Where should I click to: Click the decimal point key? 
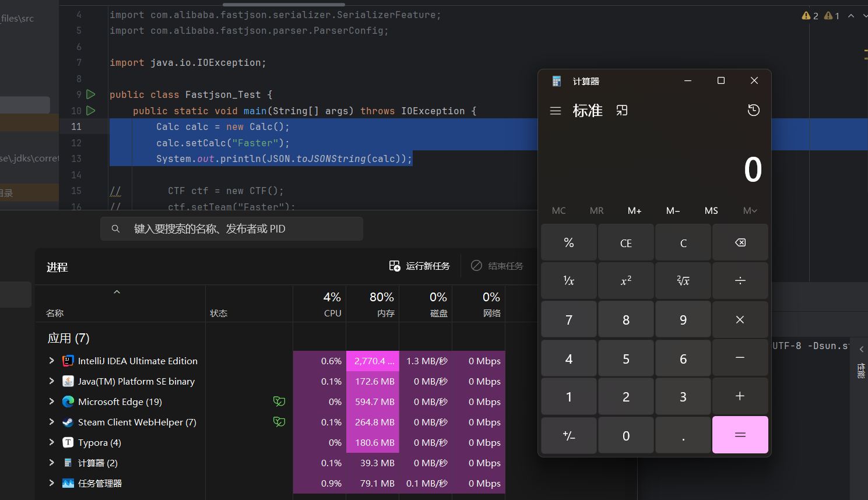[683, 435]
